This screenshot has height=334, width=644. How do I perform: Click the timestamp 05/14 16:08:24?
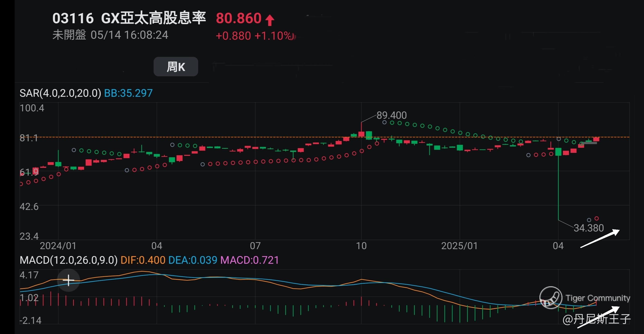(129, 35)
